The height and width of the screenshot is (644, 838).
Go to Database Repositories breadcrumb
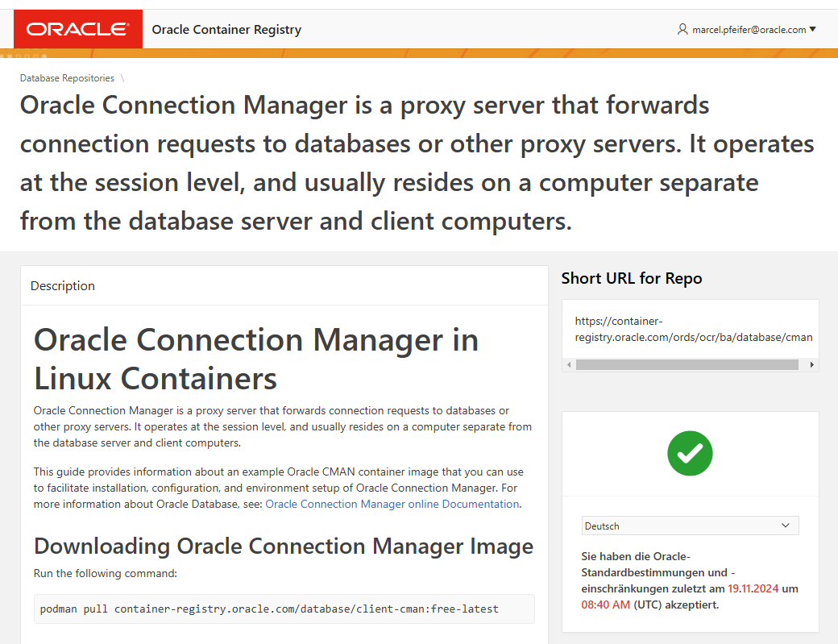click(x=67, y=78)
